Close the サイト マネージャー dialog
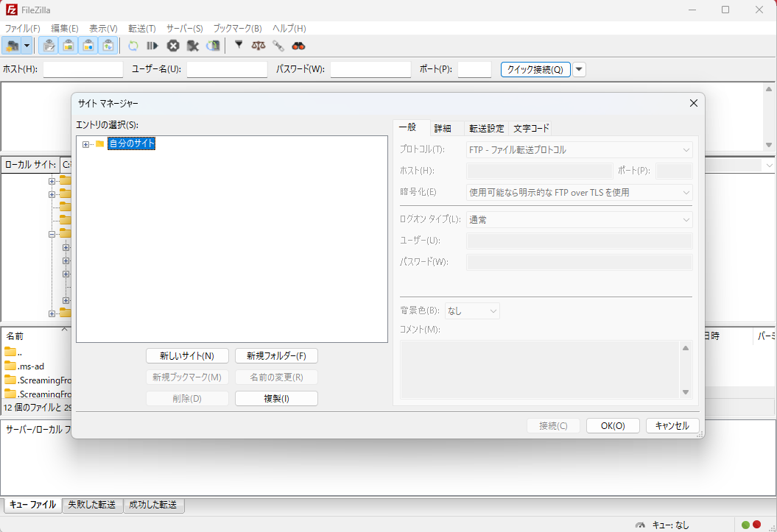777x532 pixels. click(694, 103)
